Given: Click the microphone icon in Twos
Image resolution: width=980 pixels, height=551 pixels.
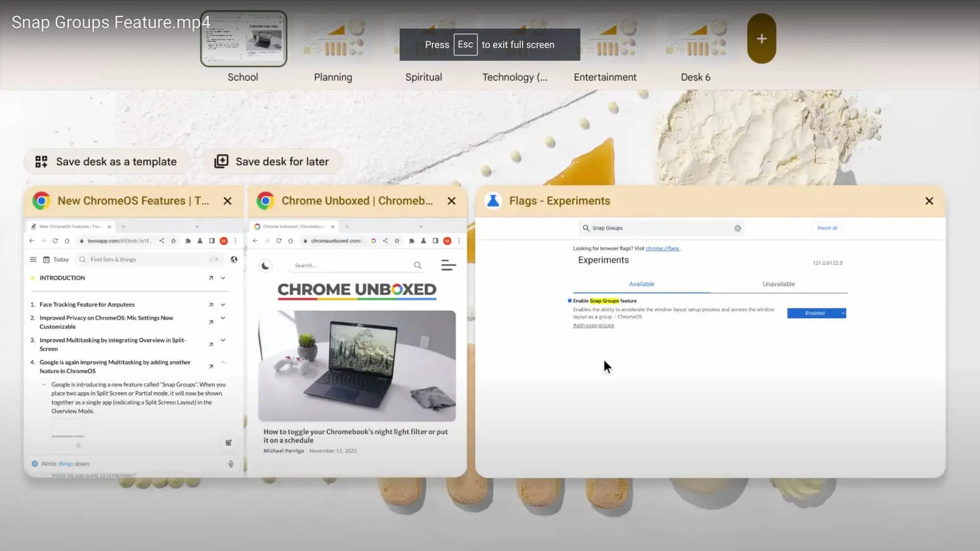Looking at the screenshot, I should click(x=231, y=464).
